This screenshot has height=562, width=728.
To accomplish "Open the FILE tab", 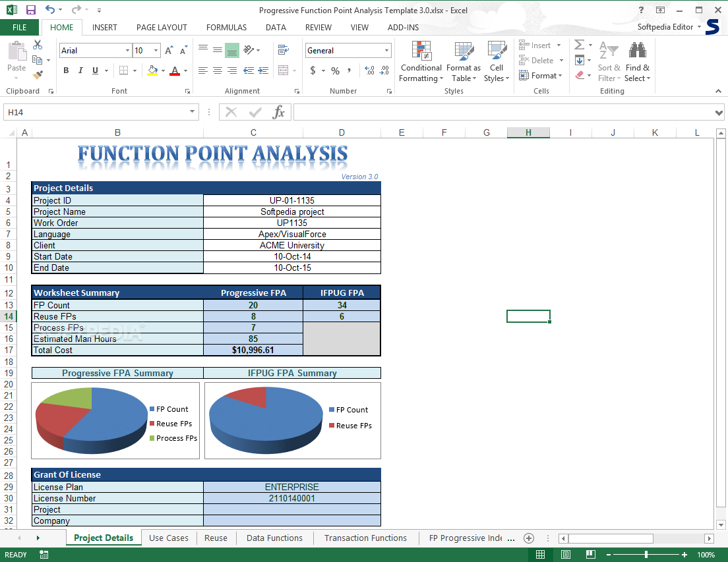I will click(x=20, y=28).
